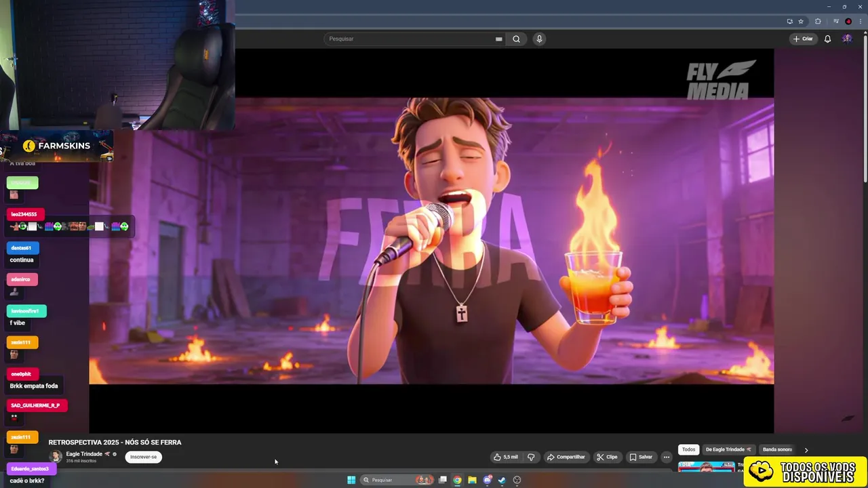868x488 pixels.
Task: Click the chat message continua
Action: [x=22, y=260]
